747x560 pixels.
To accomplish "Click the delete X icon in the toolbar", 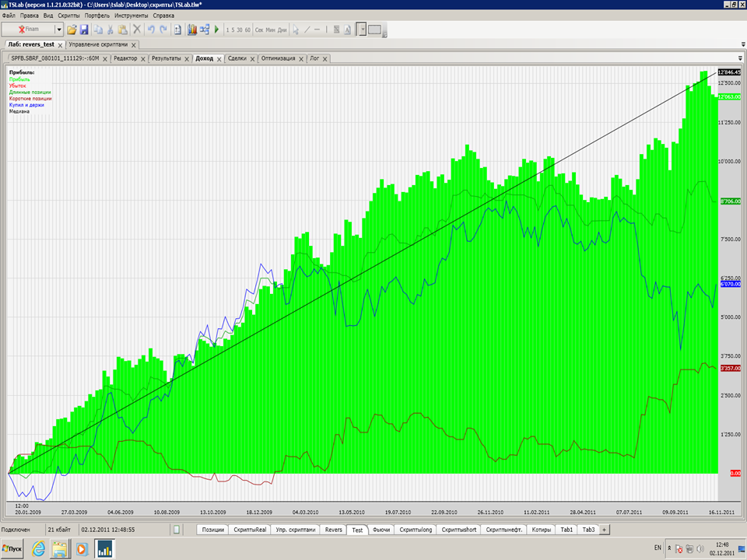I will pos(137,30).
